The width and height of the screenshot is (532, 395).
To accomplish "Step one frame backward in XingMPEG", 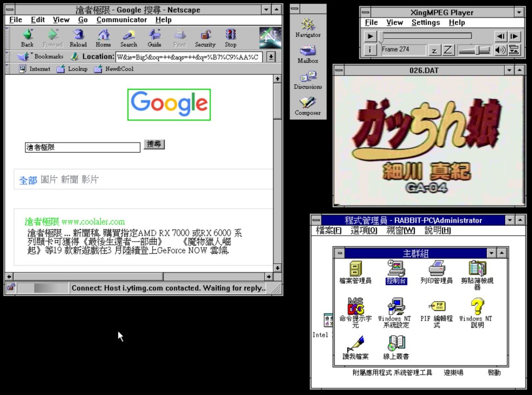I will 501,36.
